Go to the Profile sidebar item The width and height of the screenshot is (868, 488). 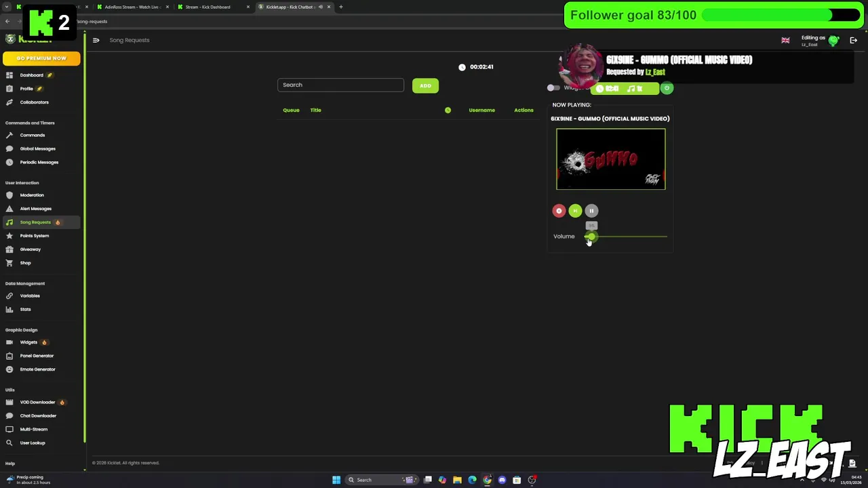26,89
